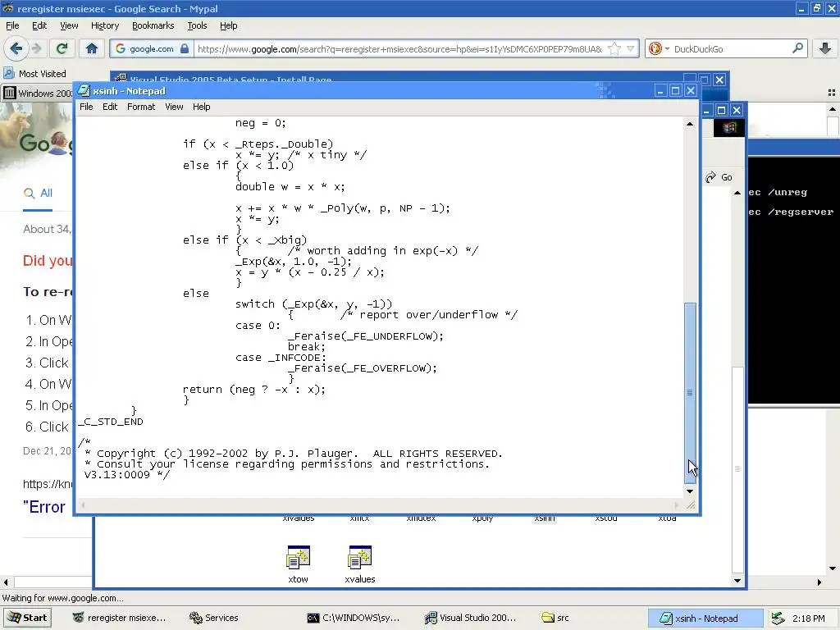Open the browser File menu
The height and width of the screenshot is (630, 840).
tap(12, 25)
